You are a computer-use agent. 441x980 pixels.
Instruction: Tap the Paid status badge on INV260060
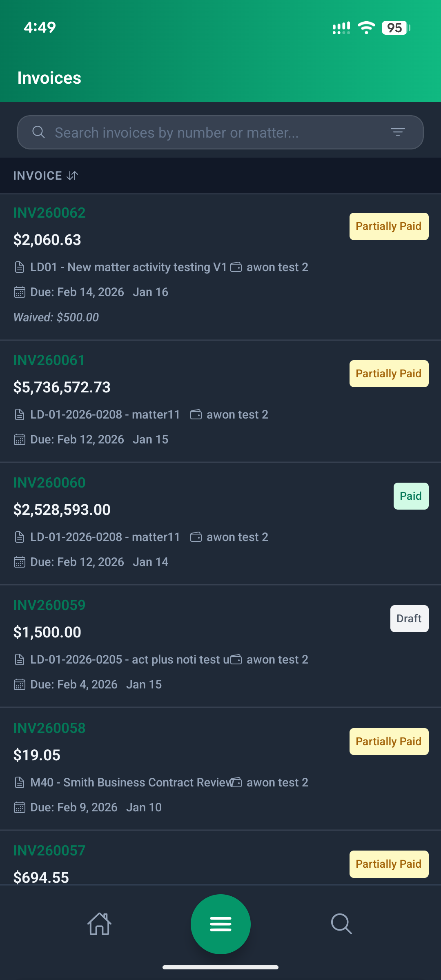411,496
